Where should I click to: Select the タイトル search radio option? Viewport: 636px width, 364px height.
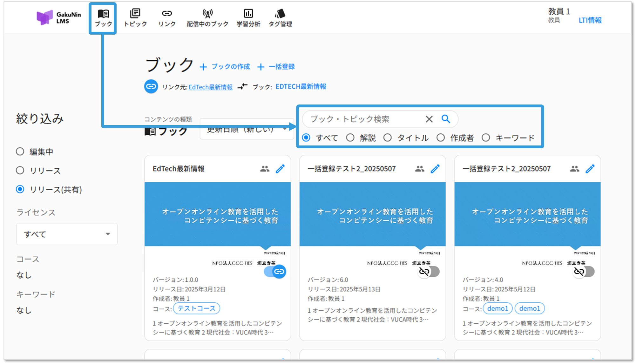[387, 138]
